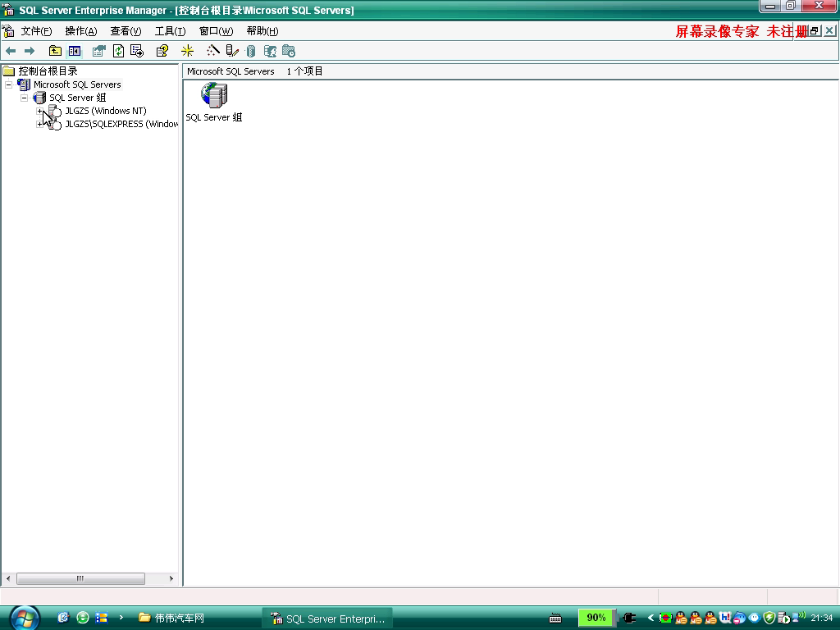The width and height of the screenshot is (840, 630).
Task: Click the green shield security tray icon
Action: 769,619
